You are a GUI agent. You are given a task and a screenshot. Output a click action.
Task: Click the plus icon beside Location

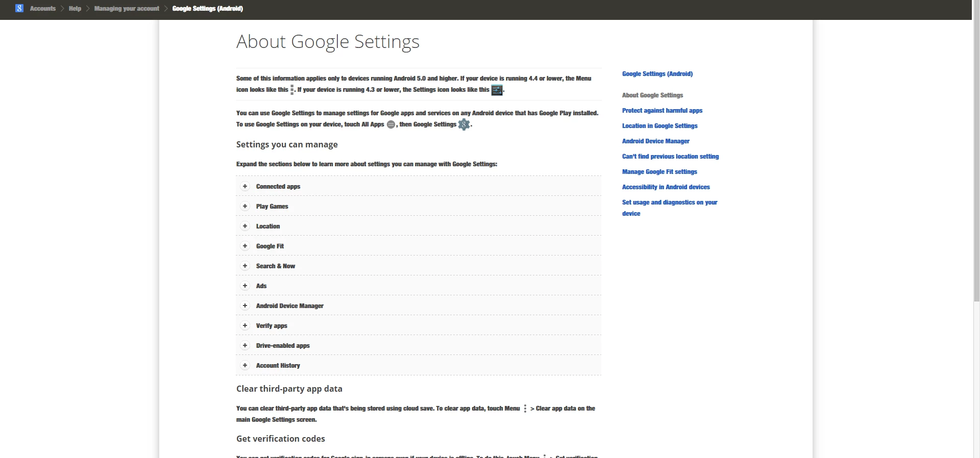point(245,226)
